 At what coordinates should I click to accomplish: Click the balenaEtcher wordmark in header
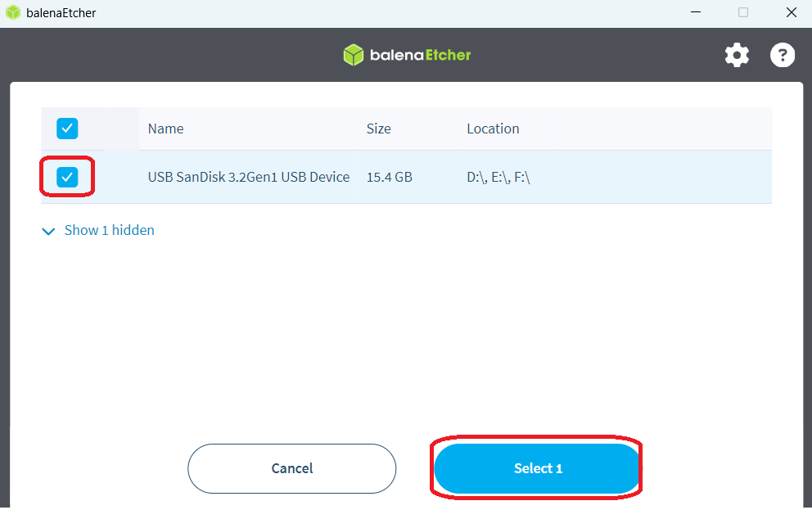point(419,55)
